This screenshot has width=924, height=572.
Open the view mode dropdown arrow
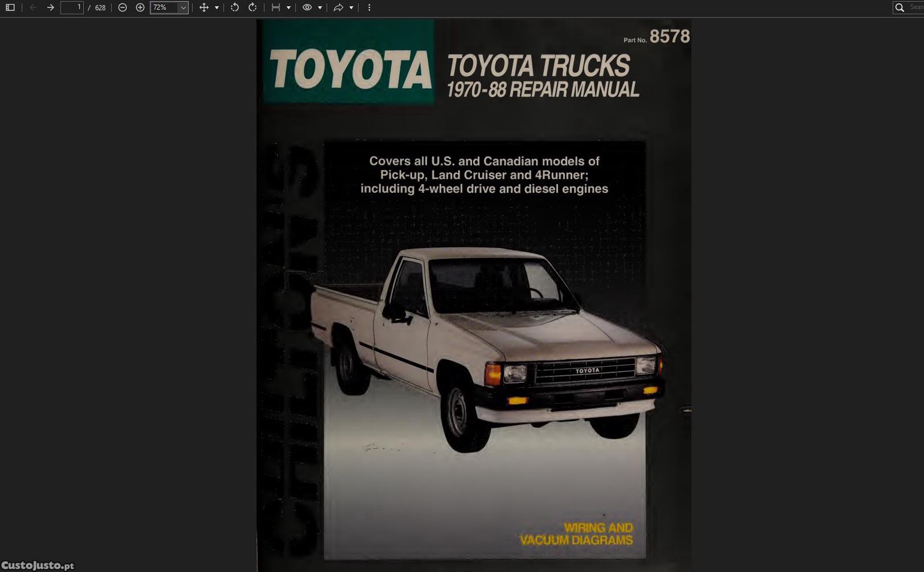(x=320, y=7)
